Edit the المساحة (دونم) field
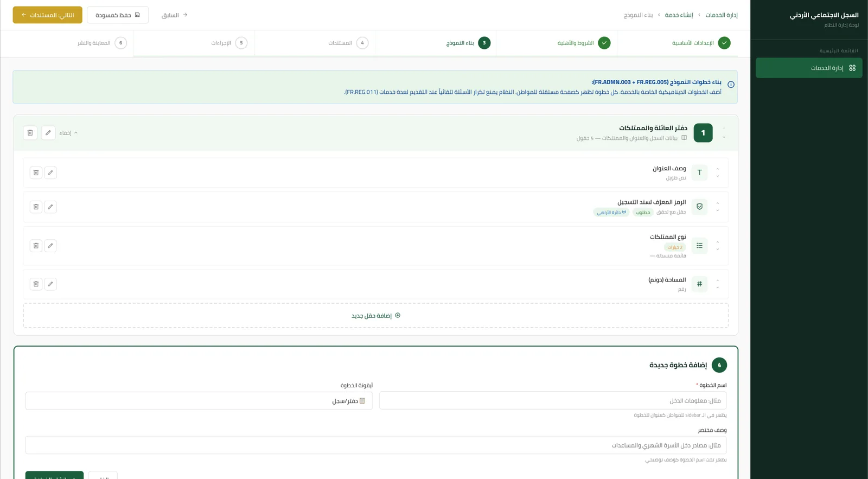The image size is (868, 479). pyautogui.click(x=50, y=284)
